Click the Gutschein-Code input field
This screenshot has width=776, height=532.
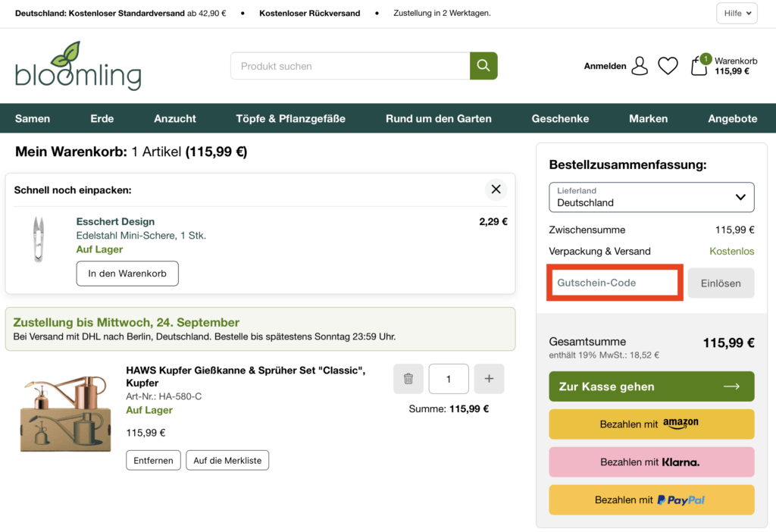click(615, 283)
